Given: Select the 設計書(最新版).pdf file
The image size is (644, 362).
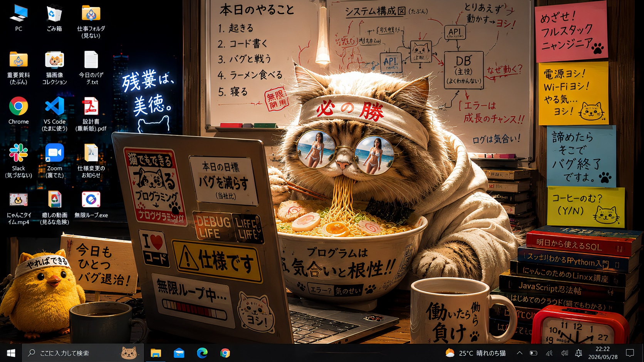Looking at the screenshot, I should coord(91,114).
